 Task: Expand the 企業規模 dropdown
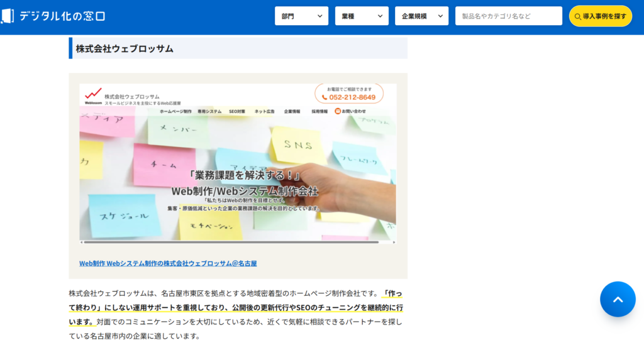[x=422, y=16]
